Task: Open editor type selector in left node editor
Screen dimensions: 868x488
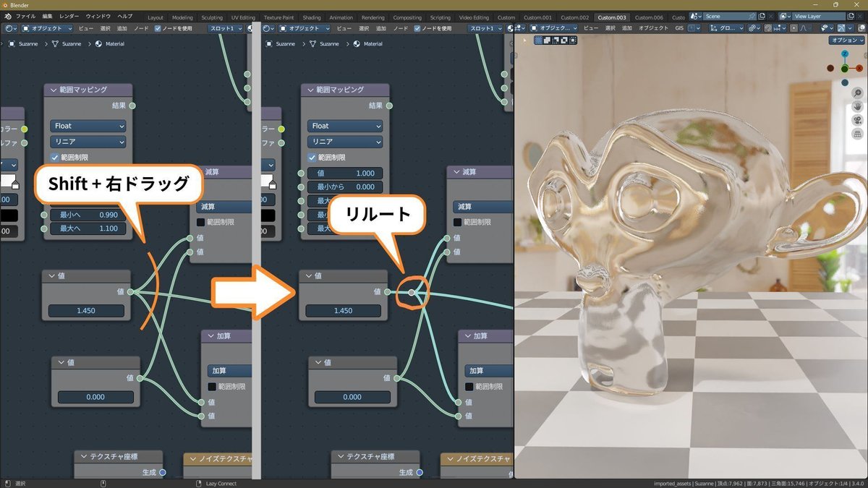Action: point(9,28)
